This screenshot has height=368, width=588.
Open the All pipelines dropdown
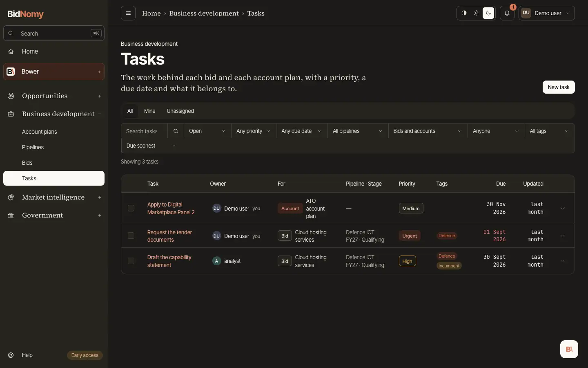tap(358, 131)
